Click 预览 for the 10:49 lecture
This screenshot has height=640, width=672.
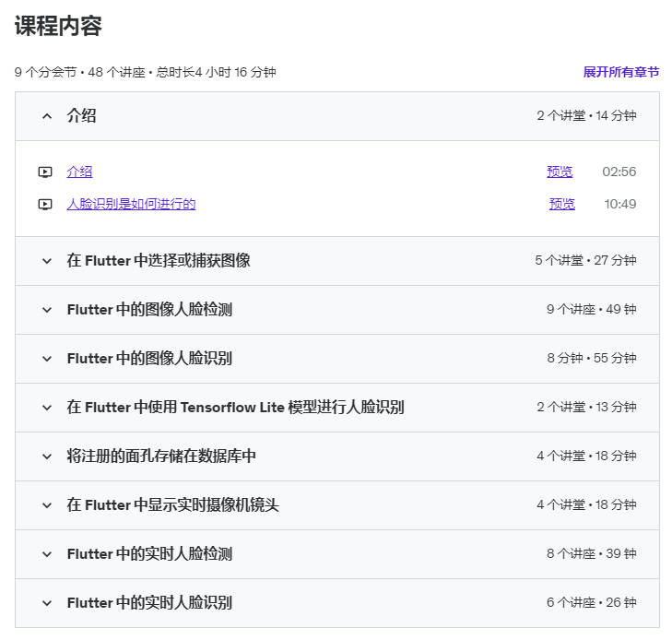tap(562, 204)
